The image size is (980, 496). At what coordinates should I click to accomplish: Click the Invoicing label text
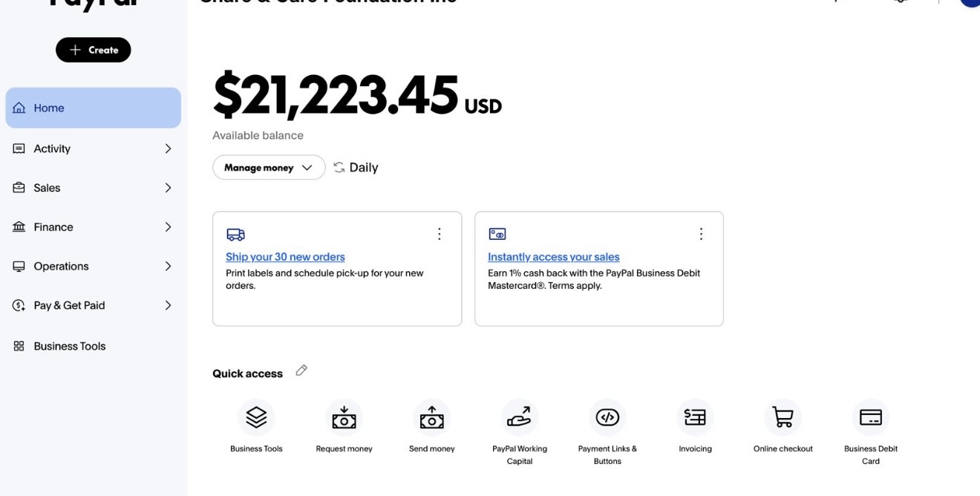pyautogui.click(x=695, y=448)
